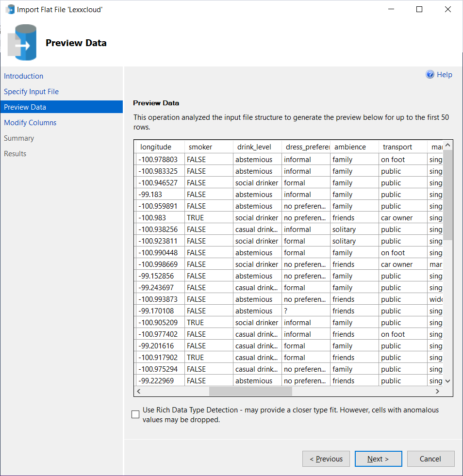Click 'friends' in the -99.170108 row
This screenshot has width=463, height=476.
pos(355,311)
